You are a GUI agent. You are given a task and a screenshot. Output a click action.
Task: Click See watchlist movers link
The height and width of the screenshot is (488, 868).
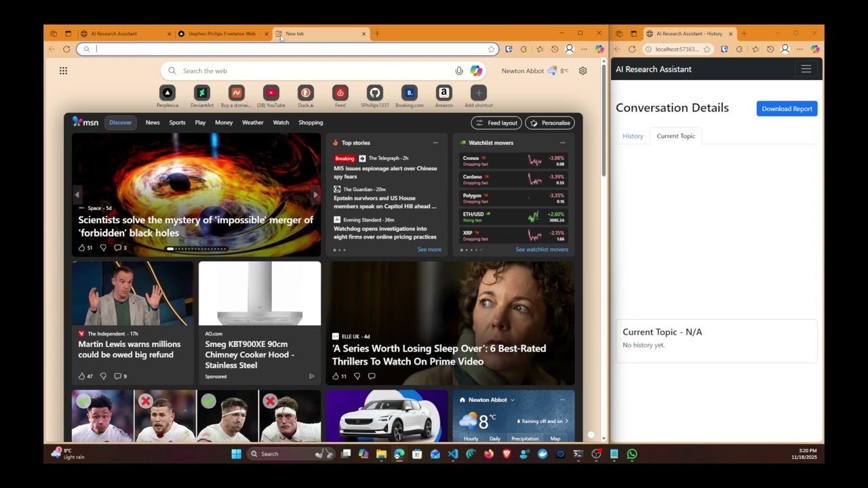(542, 249)
